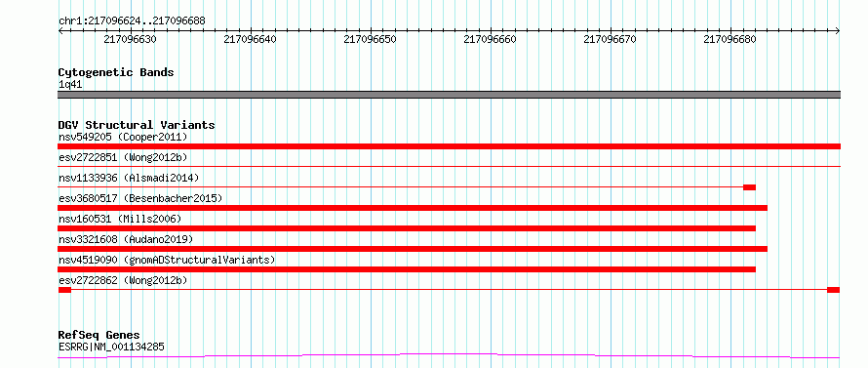Click the 1q41 band label
The width and height of the screenshot is (868, 368).
(70, 85)
